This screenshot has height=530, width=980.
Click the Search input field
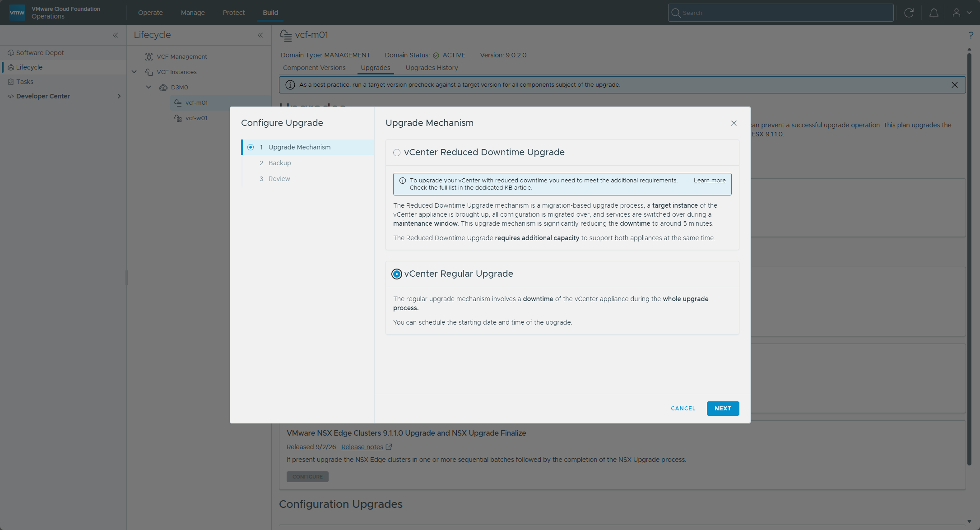(780, 13)
